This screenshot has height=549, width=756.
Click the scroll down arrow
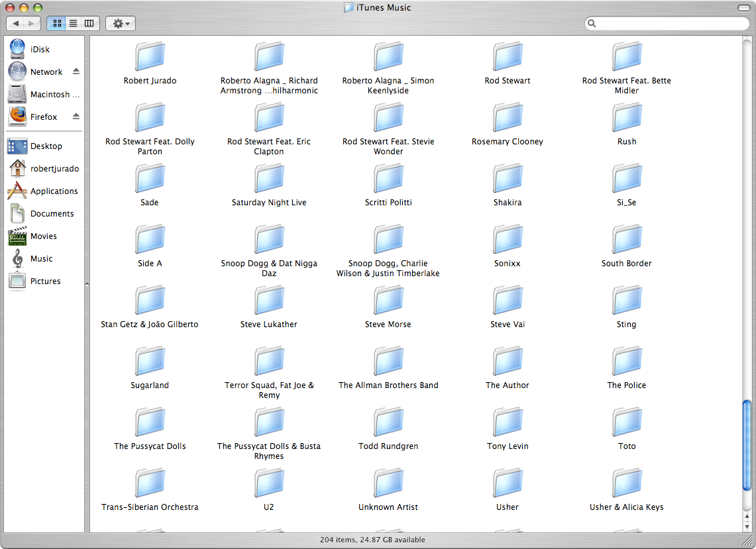click(747, 527)
